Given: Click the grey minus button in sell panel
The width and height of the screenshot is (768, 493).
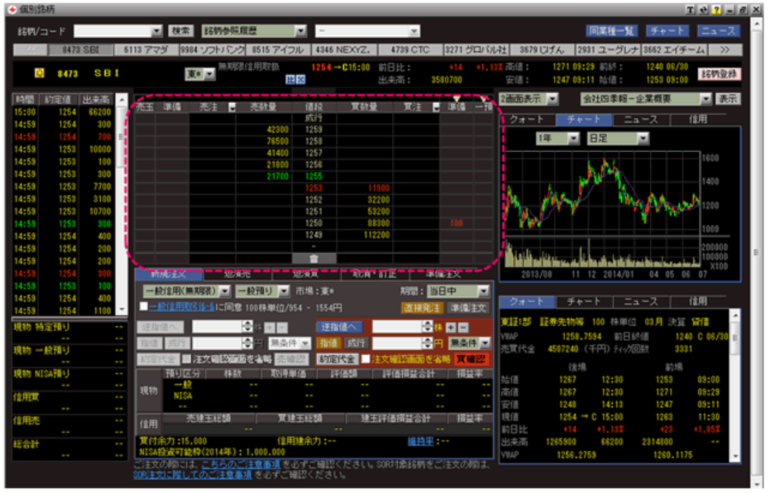Looking at the screenshot, I should (283, 327).
